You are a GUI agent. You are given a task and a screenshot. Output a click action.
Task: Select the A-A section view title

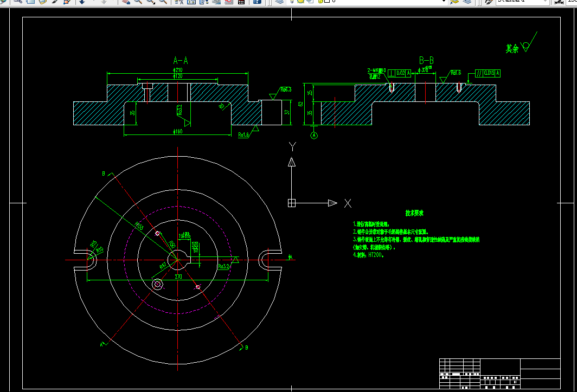coord(180,60)
